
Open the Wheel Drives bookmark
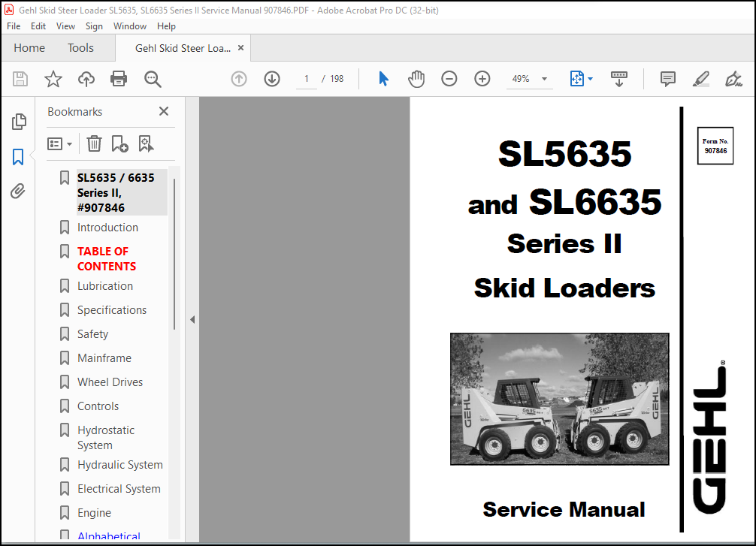tap(110, 382)
